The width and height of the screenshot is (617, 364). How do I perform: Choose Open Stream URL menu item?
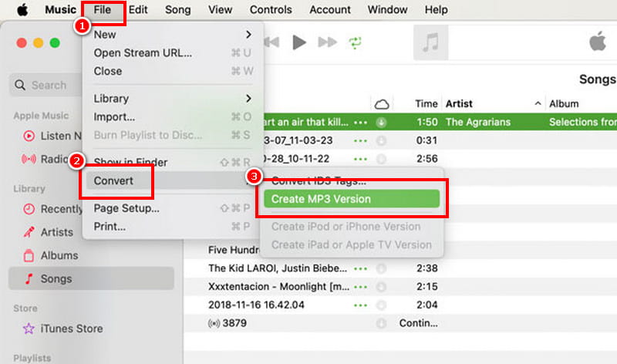[x=172, y=52]
